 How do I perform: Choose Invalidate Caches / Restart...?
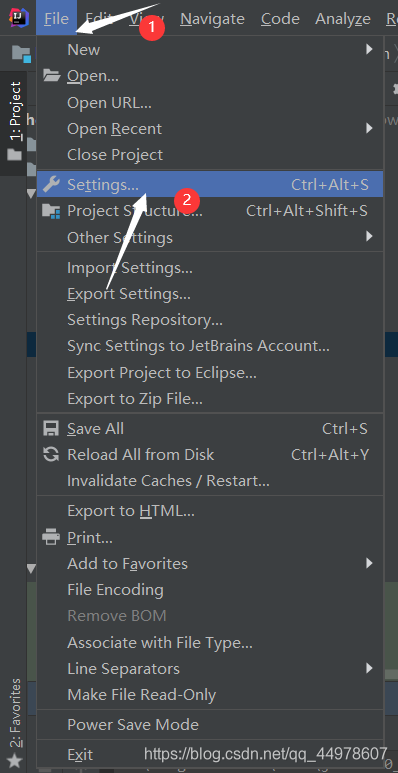click(210, 480)
